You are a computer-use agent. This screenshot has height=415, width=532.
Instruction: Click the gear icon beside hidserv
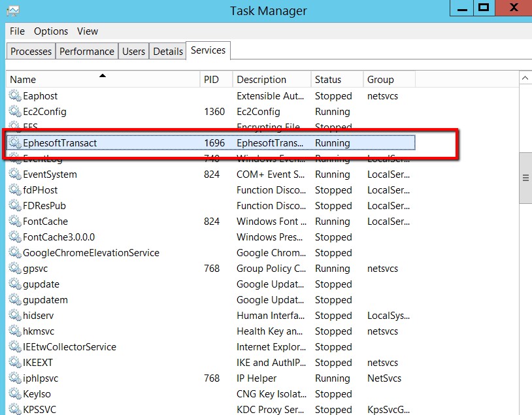click(x=15, y=315)
